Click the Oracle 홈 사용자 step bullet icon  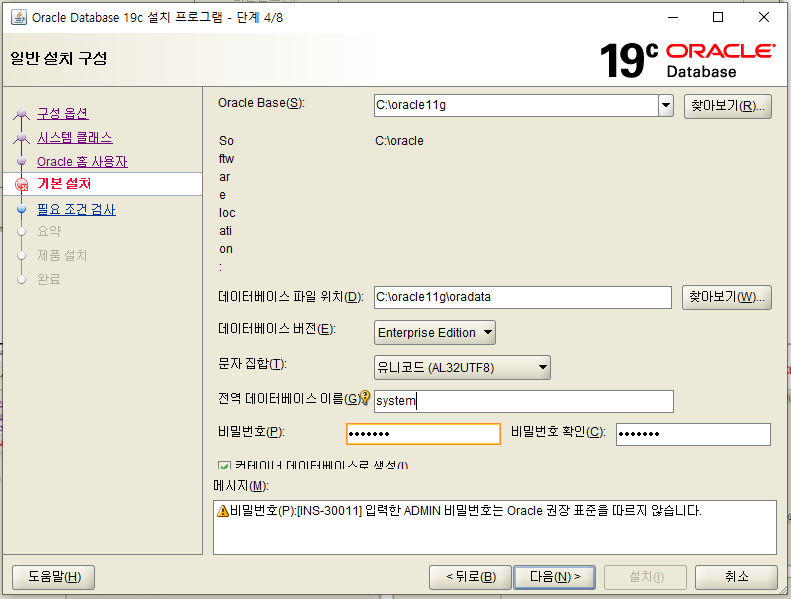[21, 161]
